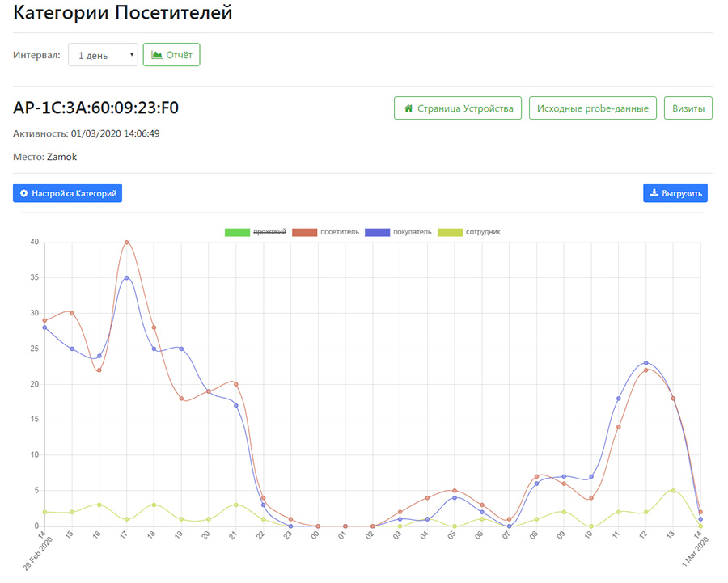Click the покупатель point valued 18 at hour 11
The image size is (728, 583).
coord(619,399)
